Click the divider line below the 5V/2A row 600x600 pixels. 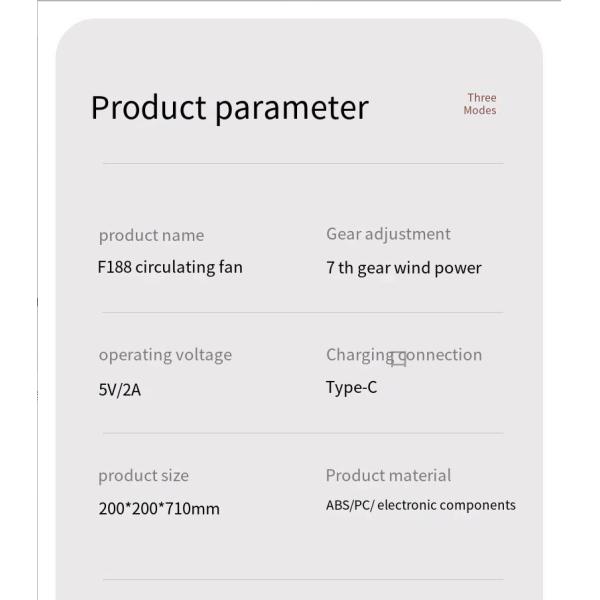(302, 433)
